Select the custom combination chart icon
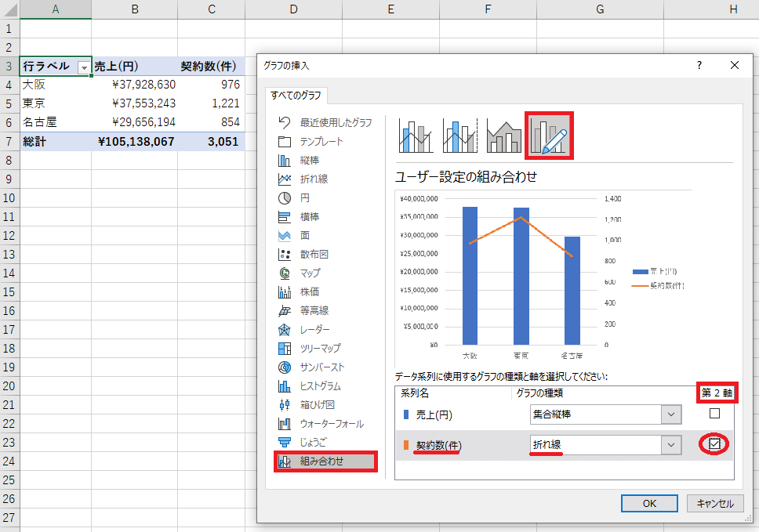Image resolution: width=759 pixels, height=532 pixels. pos(548,136)
